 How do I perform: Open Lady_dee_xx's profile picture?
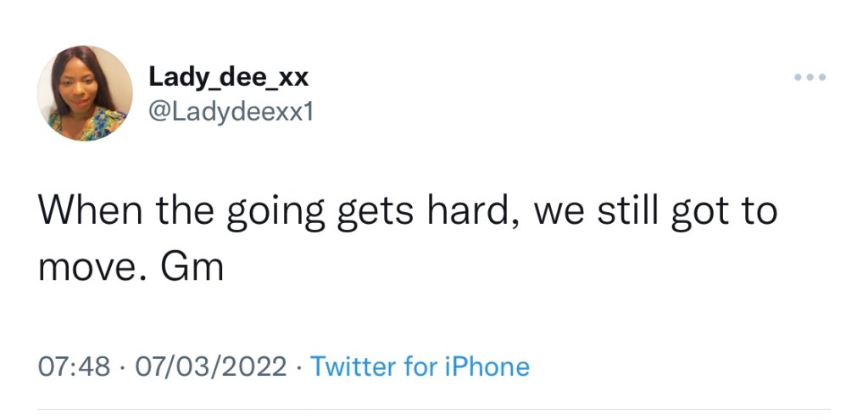(85, 93)
